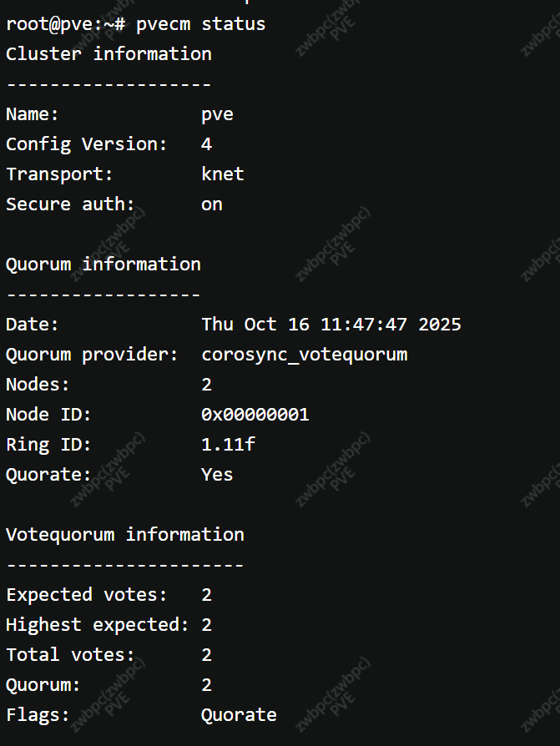Select the cluster name value "pve"
The height and width of the screenshot is (746, 560).
pos(217,113)
